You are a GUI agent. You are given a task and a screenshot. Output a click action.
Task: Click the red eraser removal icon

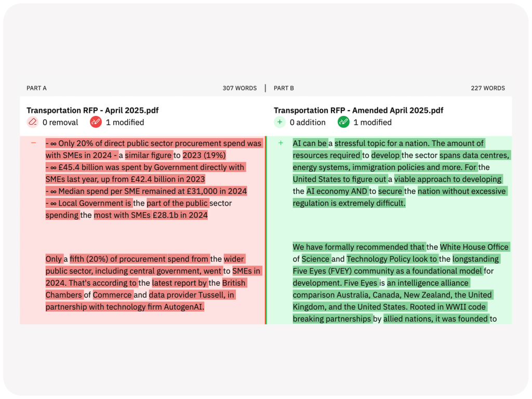coord(32,123)
